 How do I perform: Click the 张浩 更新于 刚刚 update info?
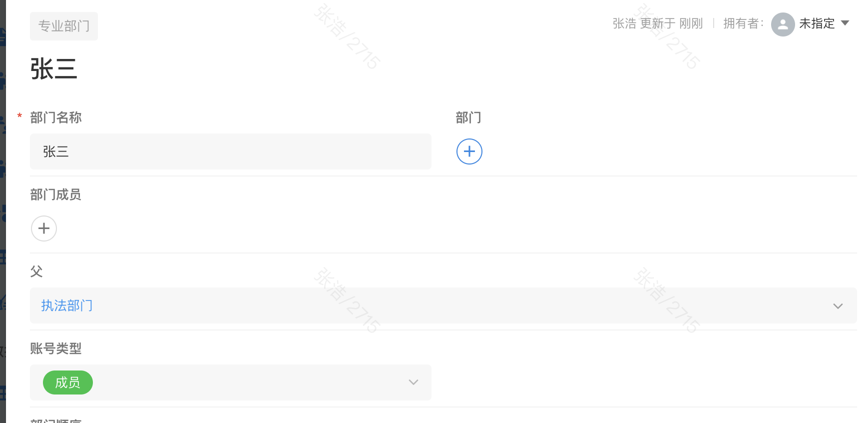[x=657, y=23]
